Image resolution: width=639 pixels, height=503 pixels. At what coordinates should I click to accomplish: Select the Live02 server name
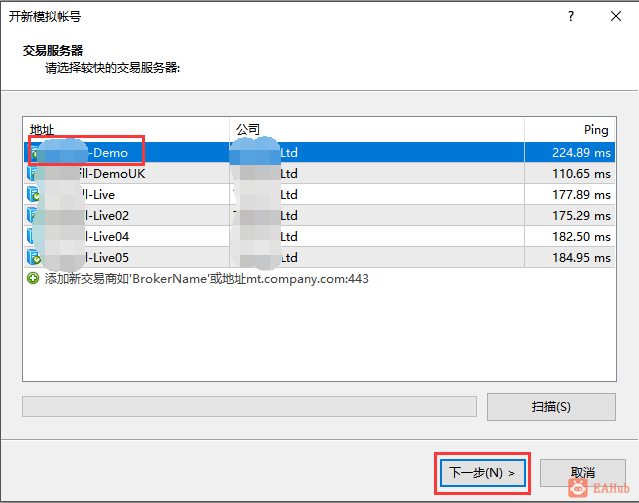[110, 215]
